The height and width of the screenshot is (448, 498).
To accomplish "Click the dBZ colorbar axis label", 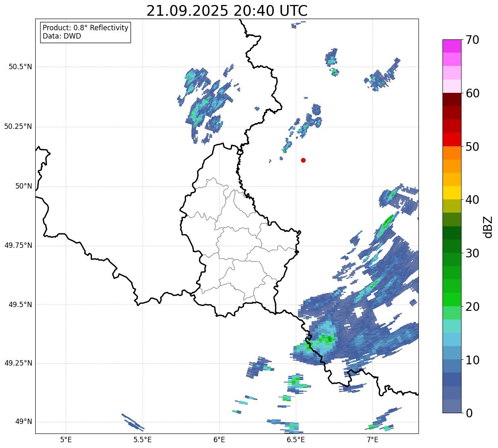I will coord(488,226).
